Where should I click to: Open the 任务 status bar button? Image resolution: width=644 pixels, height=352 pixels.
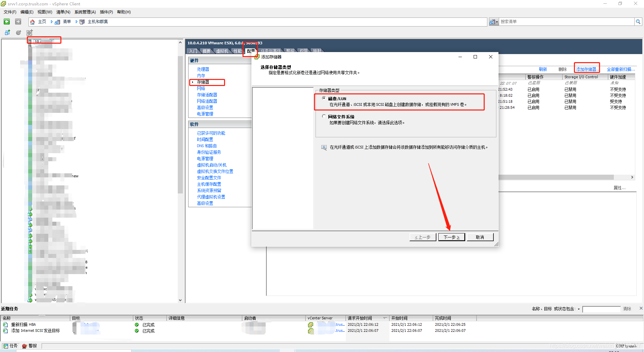coord(10,346)
